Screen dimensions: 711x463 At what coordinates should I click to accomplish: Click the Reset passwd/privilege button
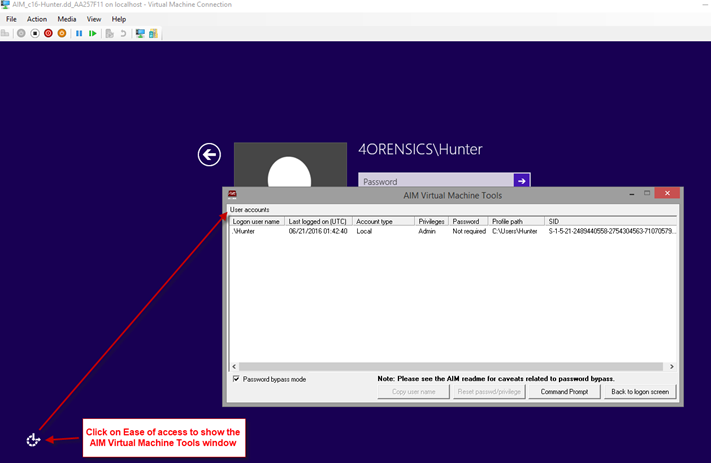[489, 391]
